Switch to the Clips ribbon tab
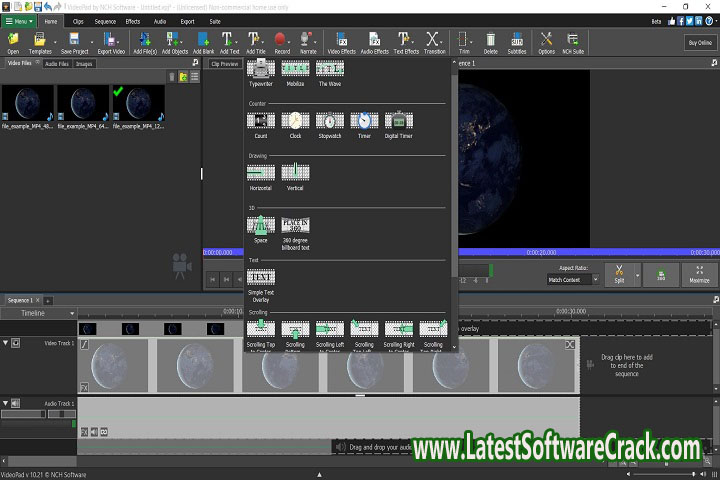 (78, 22)
